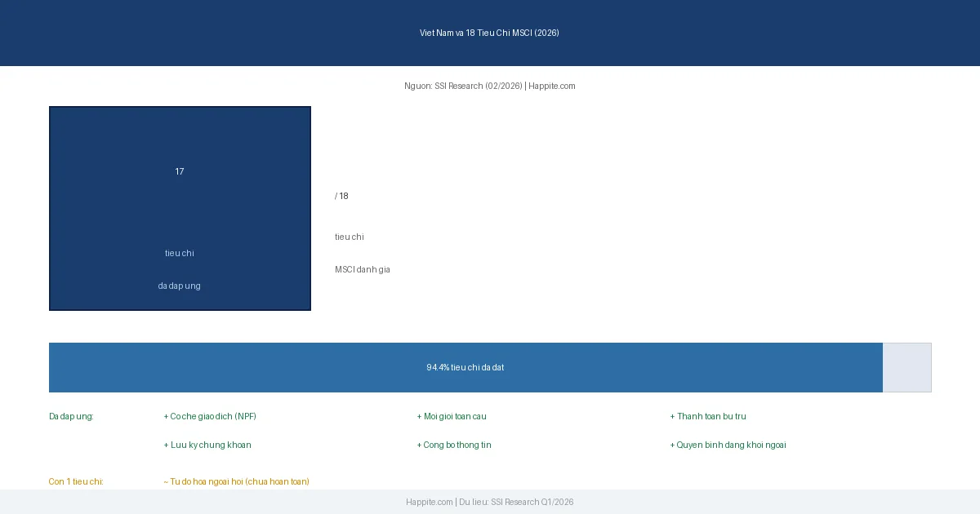Click 'tieu chi' inside the dark blue box
Image resolution: width=980 pixels, height=514 pixels.
tap(180, 253)
